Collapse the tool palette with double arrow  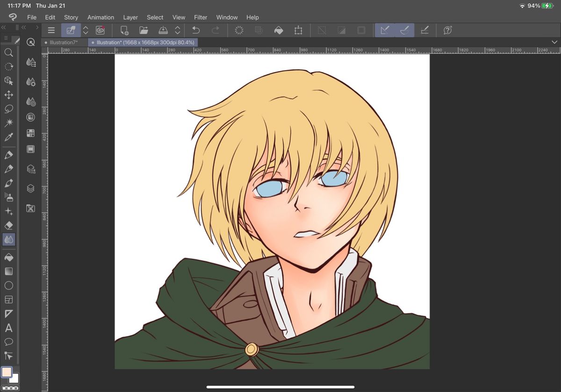(x=4, y=27)
